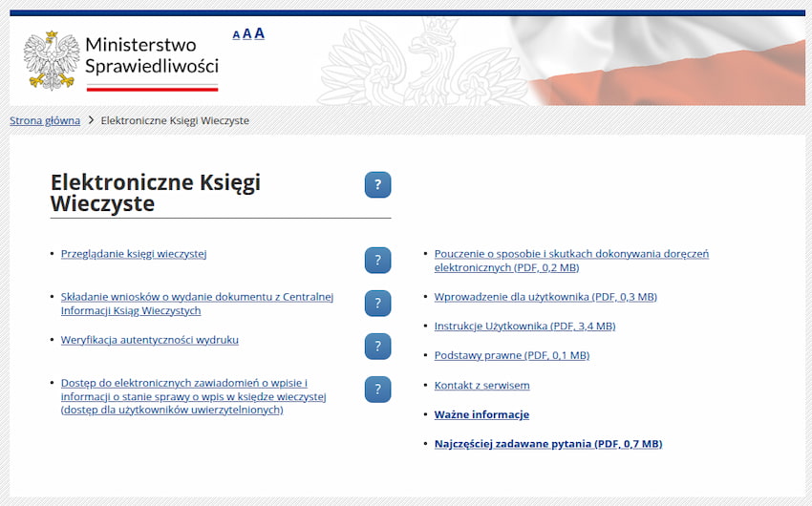Open Kontakt z serwisem link
The image size is (812, 506).
point(481,386)
